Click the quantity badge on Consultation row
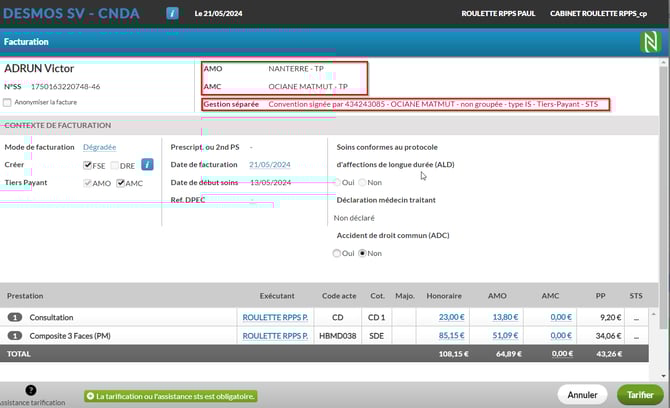Image resolution: width=670 pixels, height=408 pixels. click(x=15, y=317)
